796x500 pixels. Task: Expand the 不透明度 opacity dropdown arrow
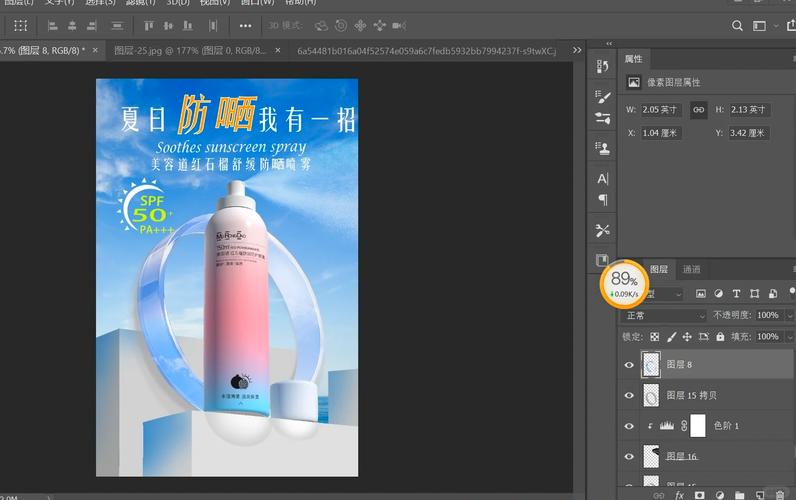(x=789, y=315)
